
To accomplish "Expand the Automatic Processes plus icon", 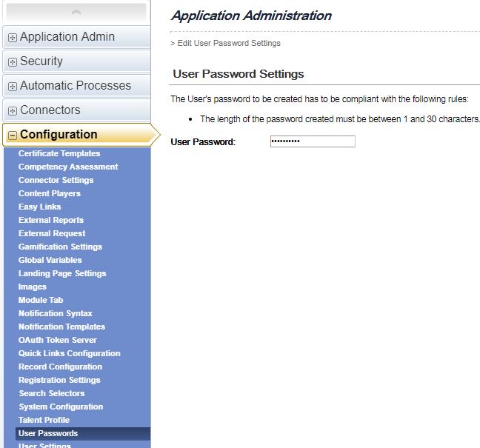I will point(13,87).
